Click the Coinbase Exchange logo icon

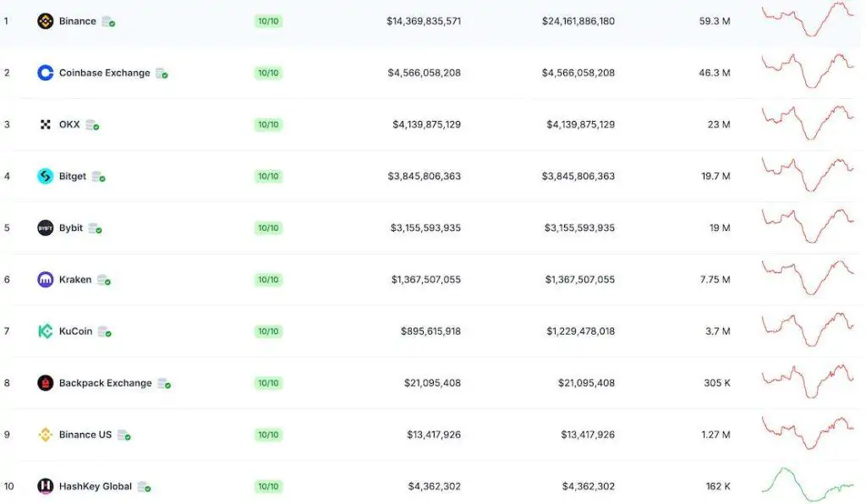click(46, 73)
